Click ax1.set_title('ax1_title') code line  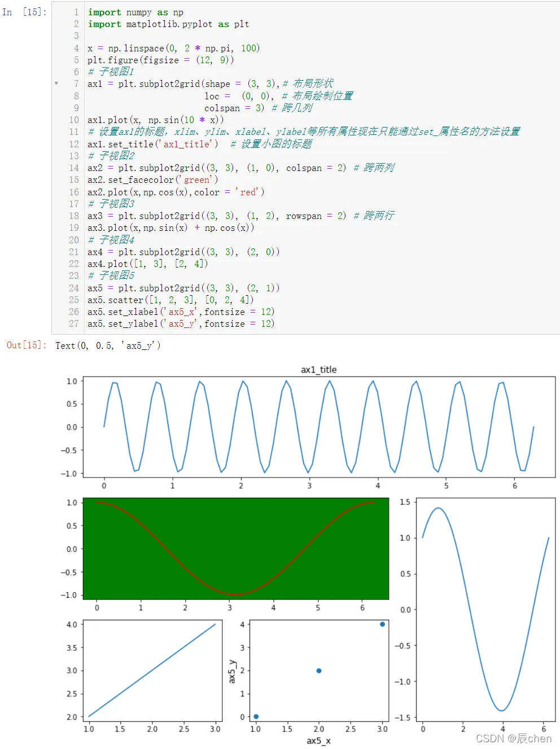point(153,144)
